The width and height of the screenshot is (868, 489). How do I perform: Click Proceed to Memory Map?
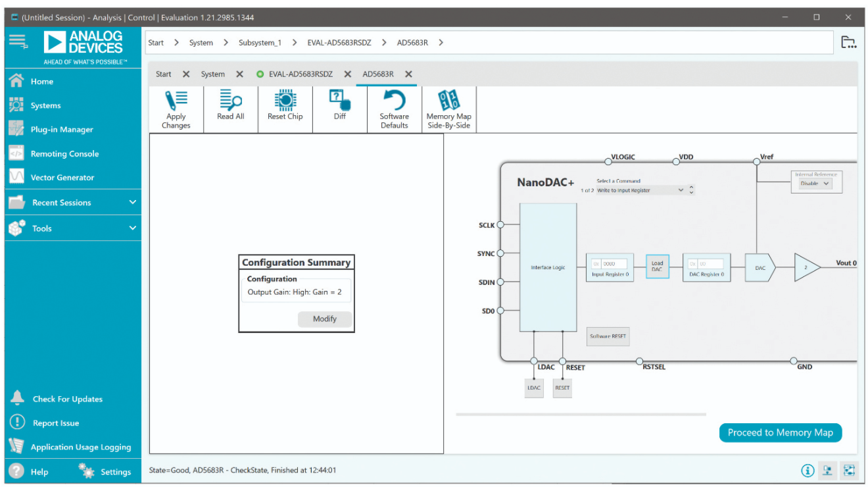point(781,432)
